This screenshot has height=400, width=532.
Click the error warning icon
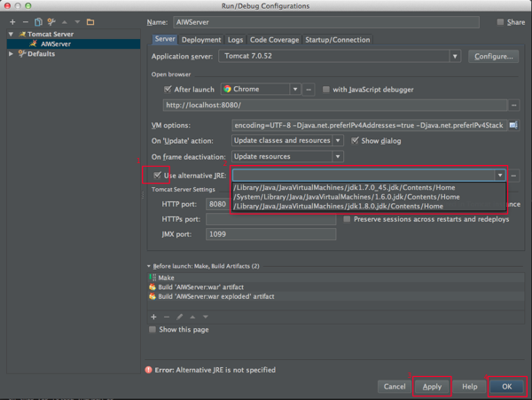tap(149, 370)
